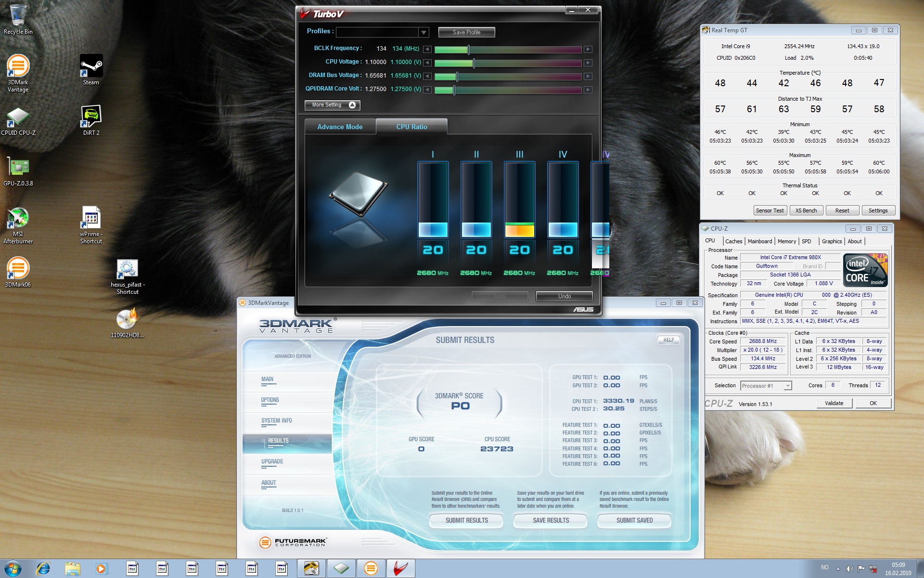
Task: Click SUBMIT SAVED in 3DMark Vantage
Action: click(634, 521)
